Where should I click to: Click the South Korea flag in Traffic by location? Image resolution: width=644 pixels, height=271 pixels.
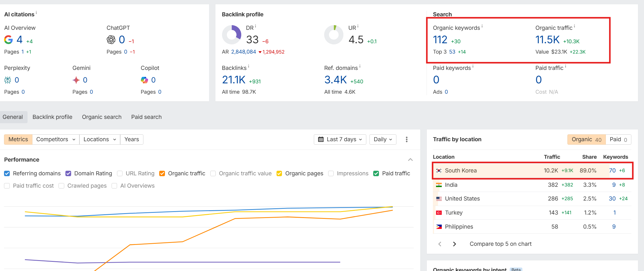pyautogui.click(x=439, y=170)
